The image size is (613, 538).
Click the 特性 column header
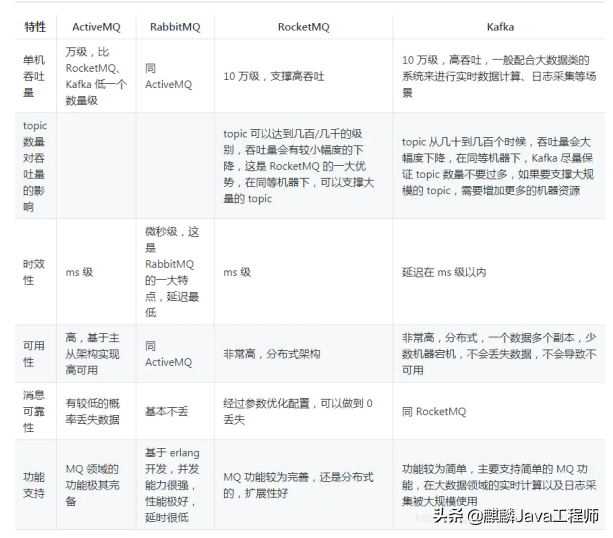click(35, 27)
